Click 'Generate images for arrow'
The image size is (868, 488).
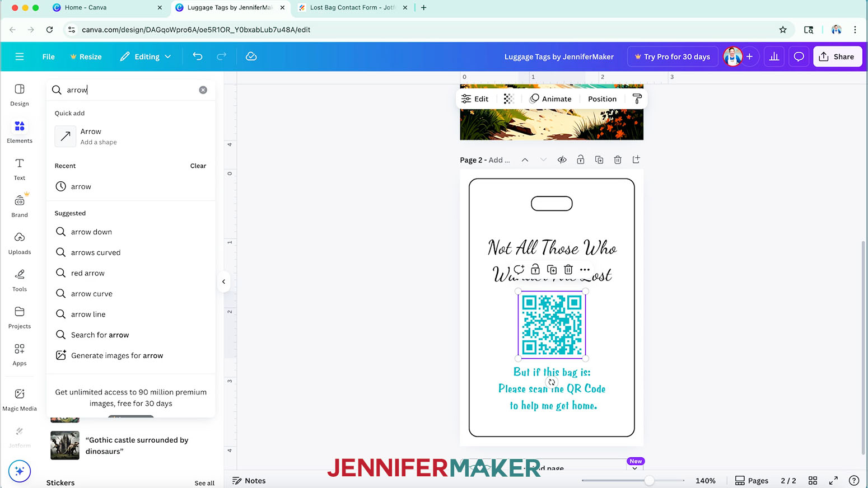(131, 355)
